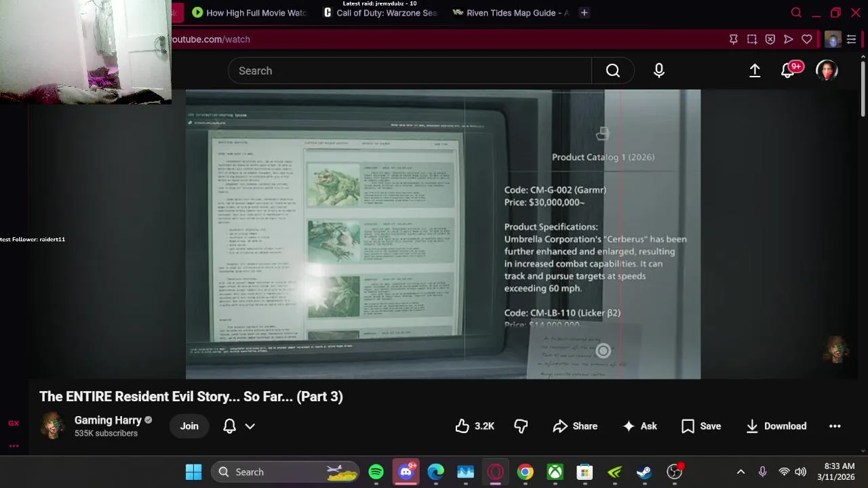Toggle channel notification bell for Gaming Harry
Viewport: 868px width, 488px height.
pos(230,426)
